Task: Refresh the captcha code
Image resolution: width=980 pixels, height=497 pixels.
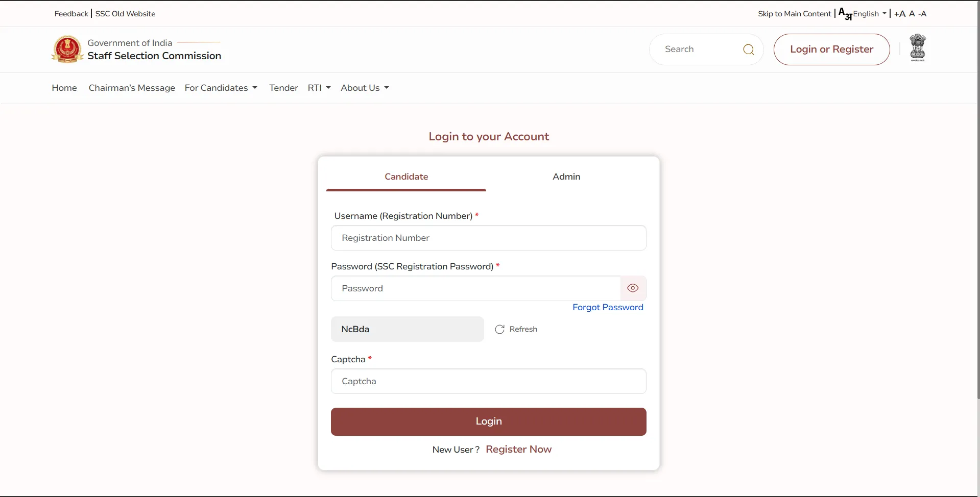Action: click(516, 329)
